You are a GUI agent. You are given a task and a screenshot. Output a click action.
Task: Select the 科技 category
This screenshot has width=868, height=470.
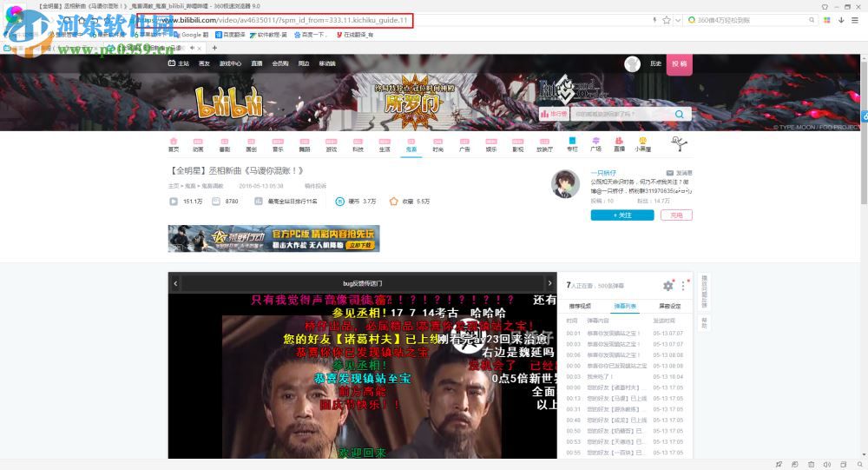coord(358,145)
